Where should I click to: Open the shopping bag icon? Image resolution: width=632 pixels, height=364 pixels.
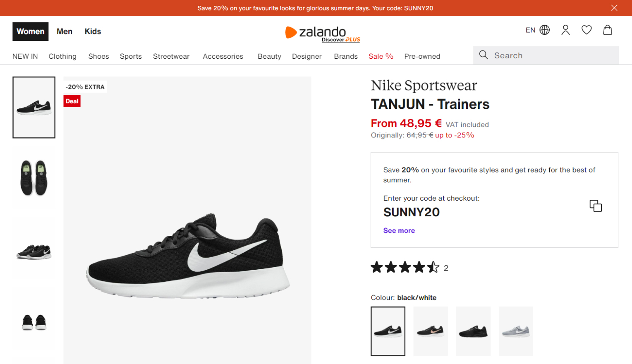[608, 30]
